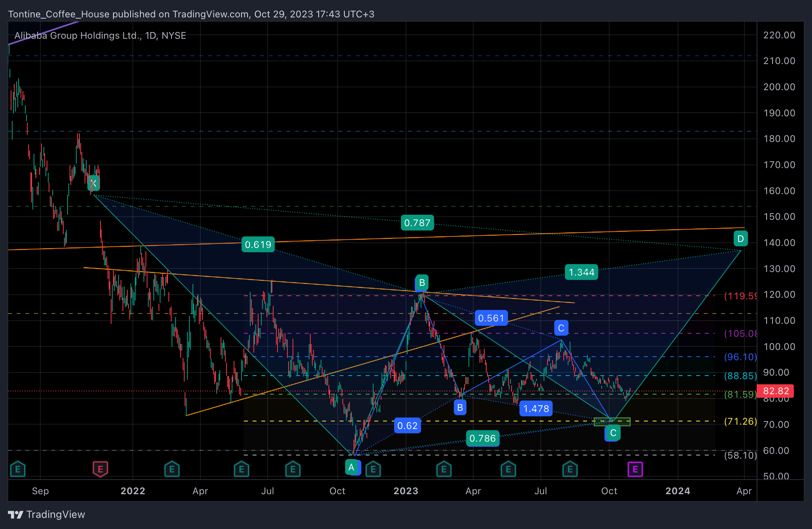This screenshot has height=529, width=812.
Task: Click the 0.787 ratio label
Action: 417,223
